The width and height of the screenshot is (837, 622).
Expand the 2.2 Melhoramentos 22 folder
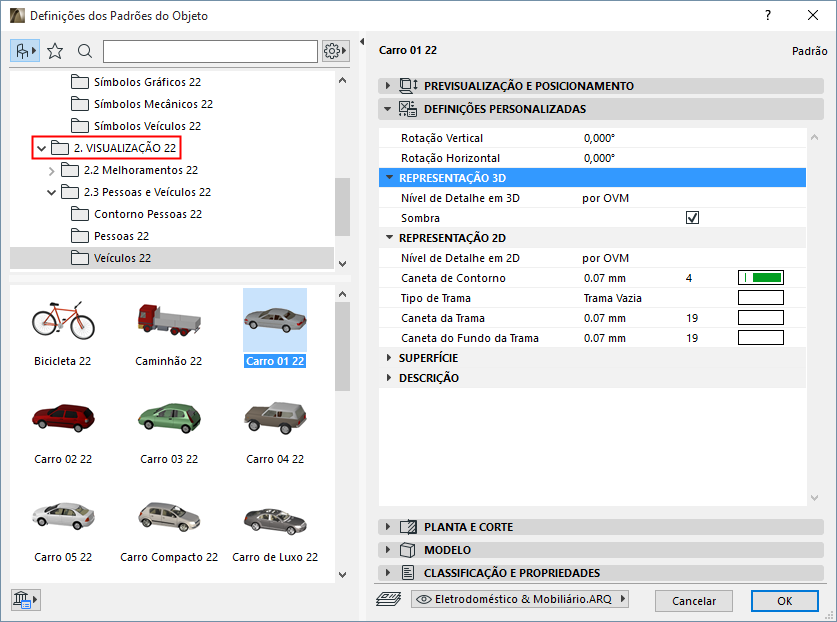point(52,170)
